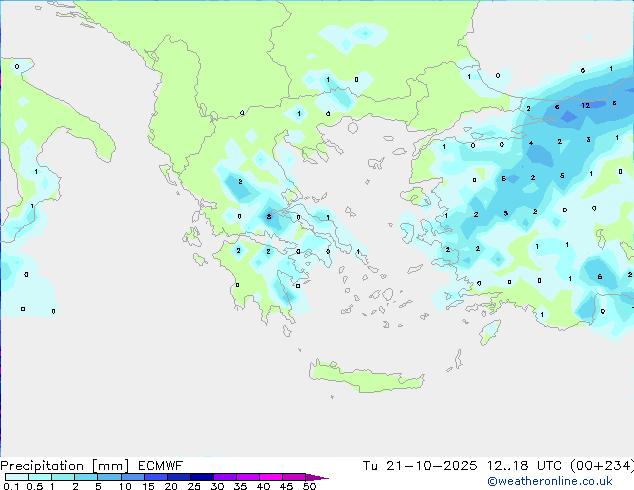
Task: Click the legend label 0.1
Action: (x=11, y=486)
